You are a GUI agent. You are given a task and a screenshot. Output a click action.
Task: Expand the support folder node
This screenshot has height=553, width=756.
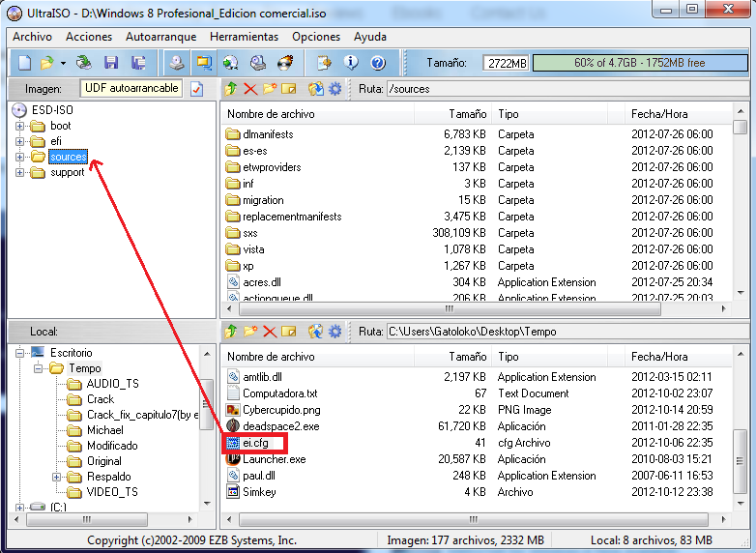(x=19, y=172)
